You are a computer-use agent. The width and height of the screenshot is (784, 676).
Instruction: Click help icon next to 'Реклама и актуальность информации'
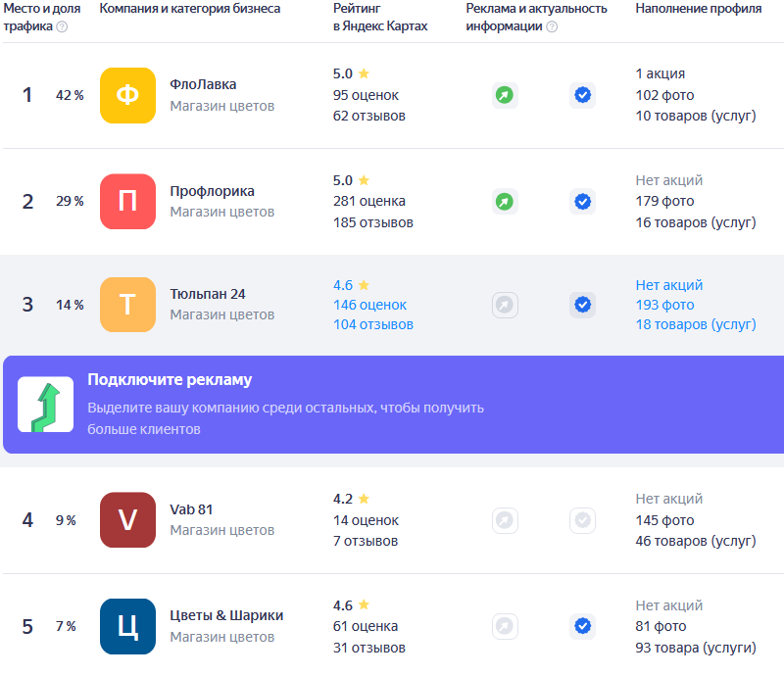tap(552, 26)
